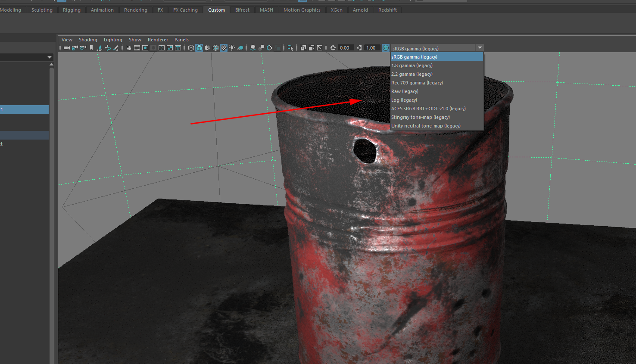Screen dimensions: 636x364
Task: Activate the isolate select icon
Action: pyautogui.click(x=290, y=47)
